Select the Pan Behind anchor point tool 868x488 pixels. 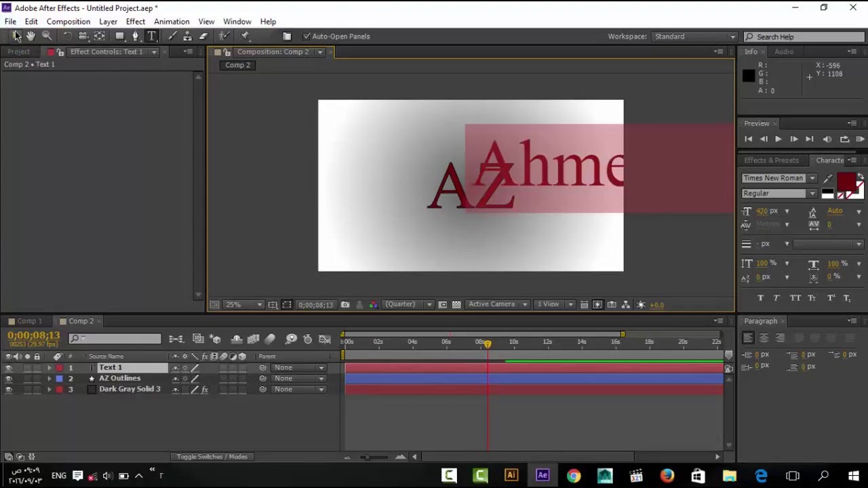100,36
